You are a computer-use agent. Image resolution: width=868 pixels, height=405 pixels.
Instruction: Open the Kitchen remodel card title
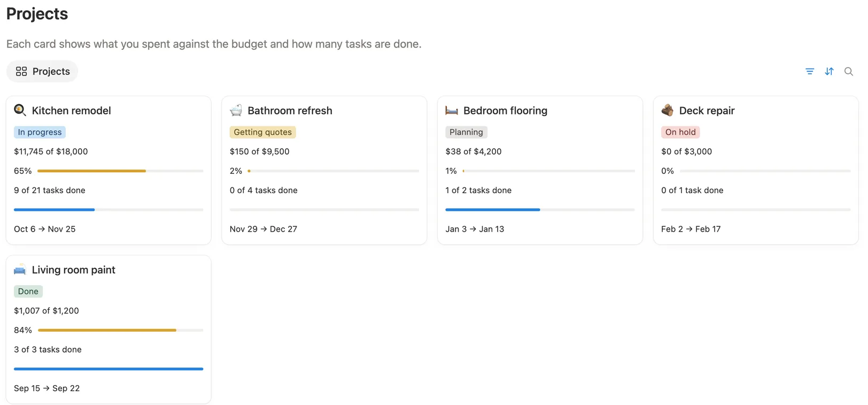point(72,111)
